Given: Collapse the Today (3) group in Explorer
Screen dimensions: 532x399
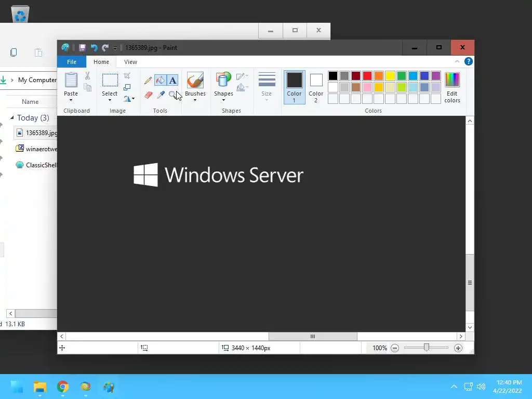Looking at the screenshot, I should 12,117.
